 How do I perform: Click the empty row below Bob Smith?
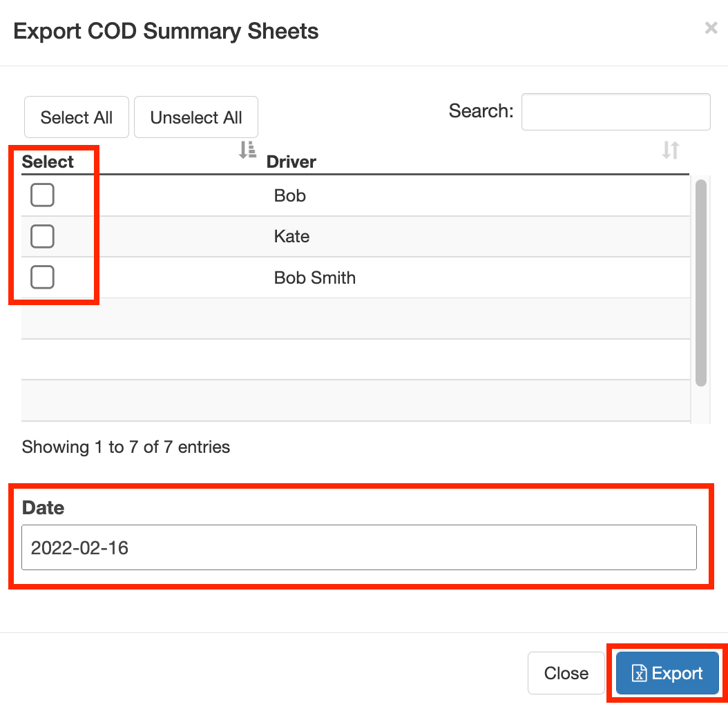(x=345, y=318)
